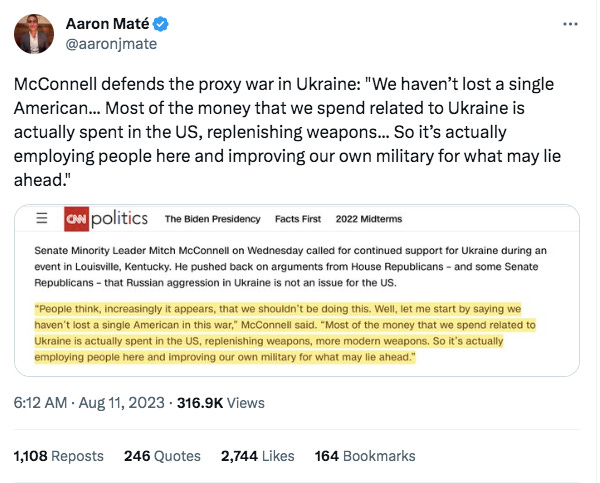Show the 1,108 Reposts list
Image resolution: width=600 pixels, height=483 pixels.
58,455
